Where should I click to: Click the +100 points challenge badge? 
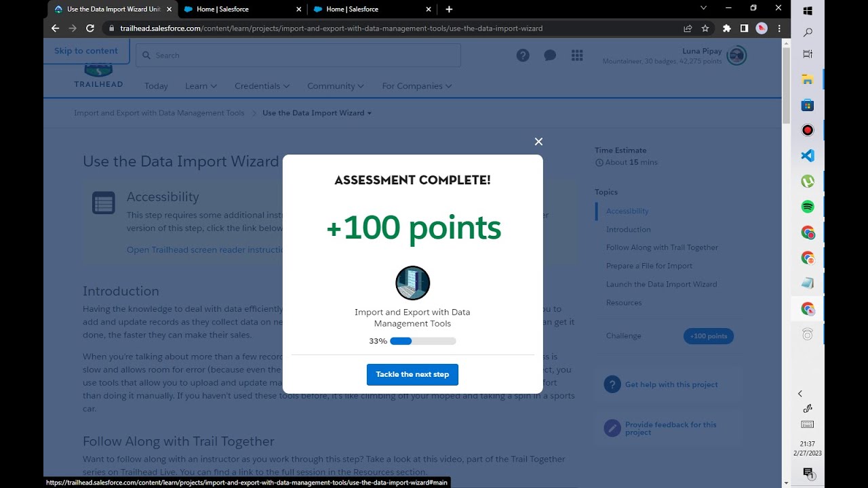[x=709, y=335]
